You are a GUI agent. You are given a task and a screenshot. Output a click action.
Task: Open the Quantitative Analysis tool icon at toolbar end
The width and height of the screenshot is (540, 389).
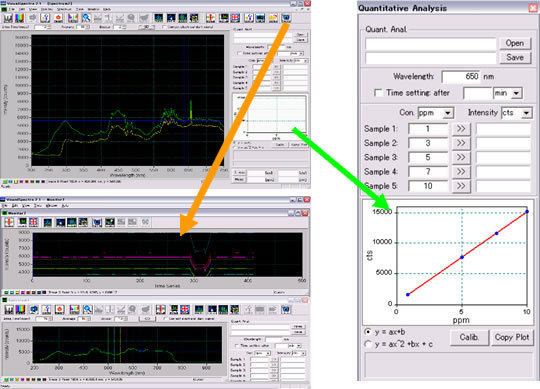pyautogui.click(x=285, y=18)
